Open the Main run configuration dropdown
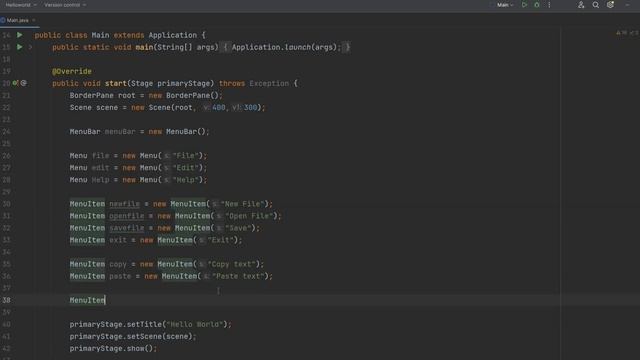 pos(505,5)
